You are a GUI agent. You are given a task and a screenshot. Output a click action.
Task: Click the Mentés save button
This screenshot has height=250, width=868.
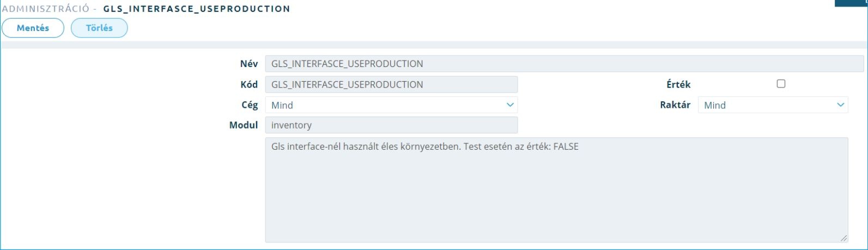[33, 28]
